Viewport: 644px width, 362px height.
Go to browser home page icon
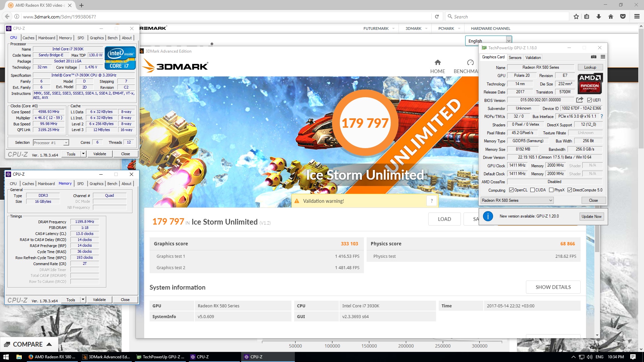point(611,16)
